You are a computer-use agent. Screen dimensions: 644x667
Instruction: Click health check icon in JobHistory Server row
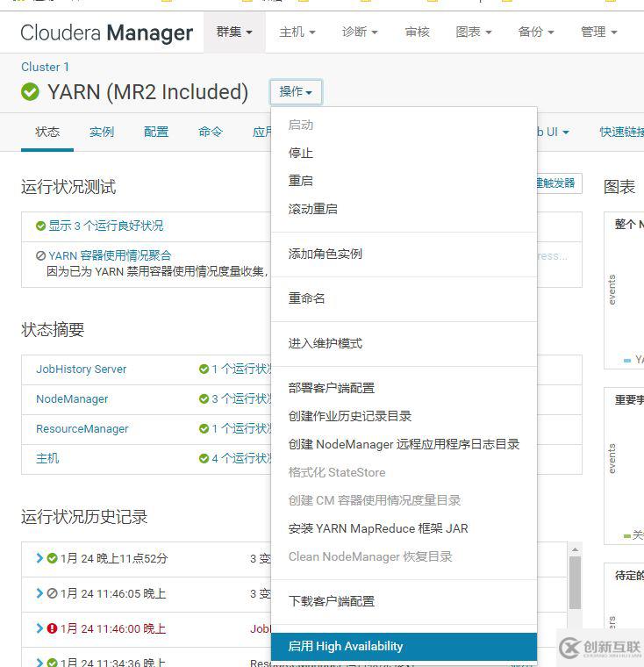click(x=204, y=369)
